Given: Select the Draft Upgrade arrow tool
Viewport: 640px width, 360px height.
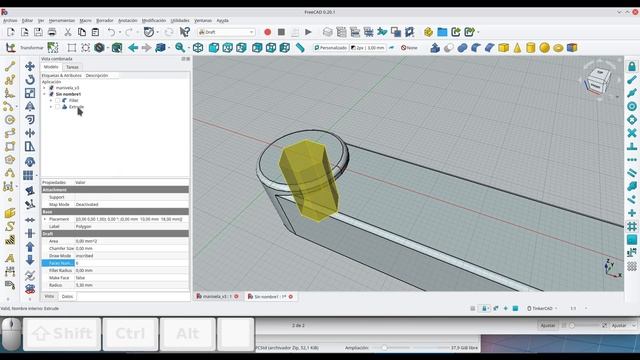Looking at the screenshot, I should pos(30,247).
